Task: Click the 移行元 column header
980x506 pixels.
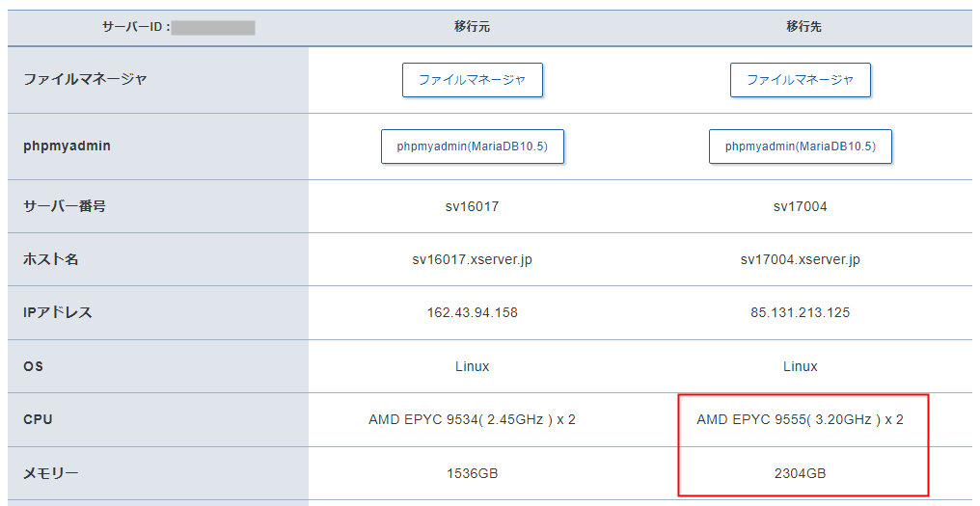Action: [472, 27]
